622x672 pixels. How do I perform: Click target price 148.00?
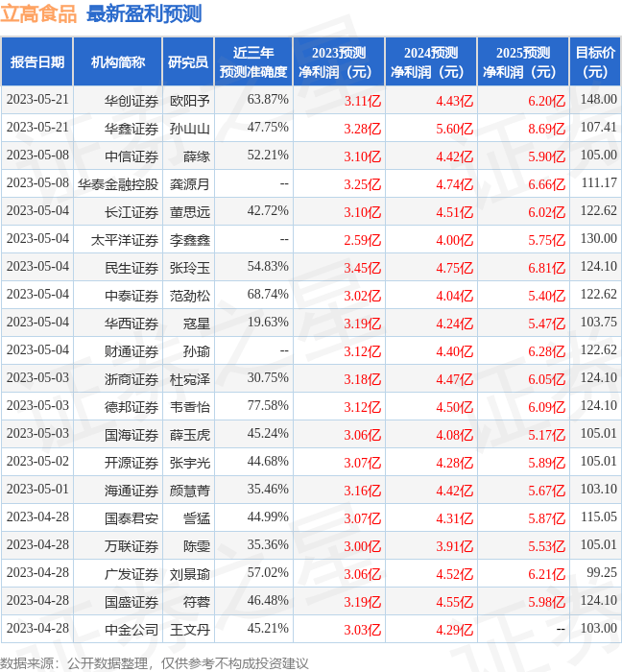coord(598,100)
